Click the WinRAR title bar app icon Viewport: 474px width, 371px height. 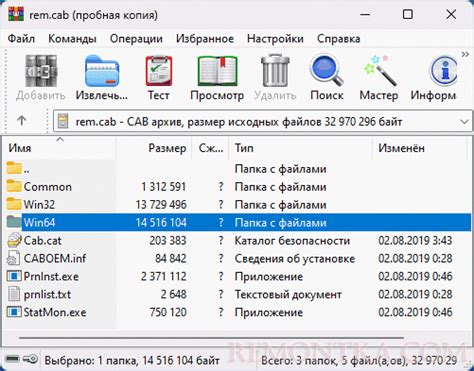[16, 14]
